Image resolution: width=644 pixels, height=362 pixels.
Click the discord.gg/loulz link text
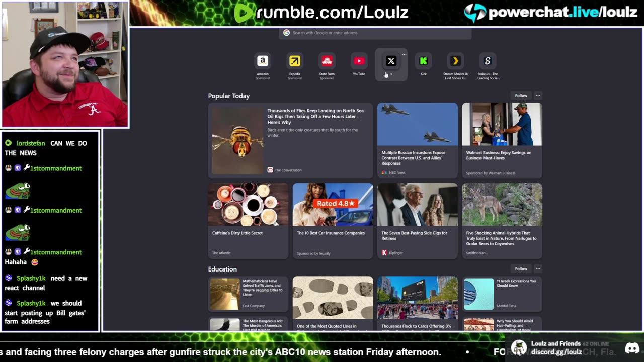click(x=556, y=352)
